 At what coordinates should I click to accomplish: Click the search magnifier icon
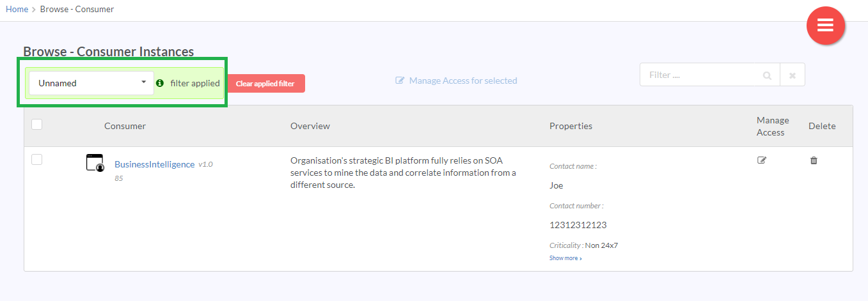(x=767, y=75)
